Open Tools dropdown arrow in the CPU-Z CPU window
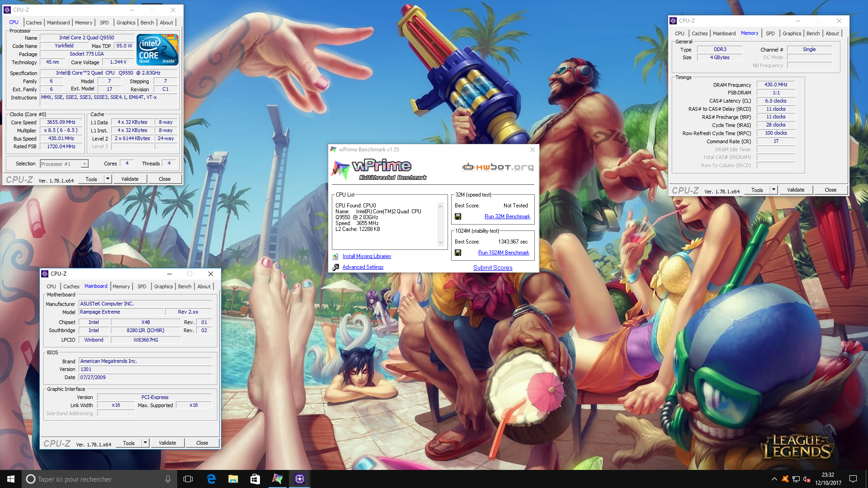 coord(108,179)
